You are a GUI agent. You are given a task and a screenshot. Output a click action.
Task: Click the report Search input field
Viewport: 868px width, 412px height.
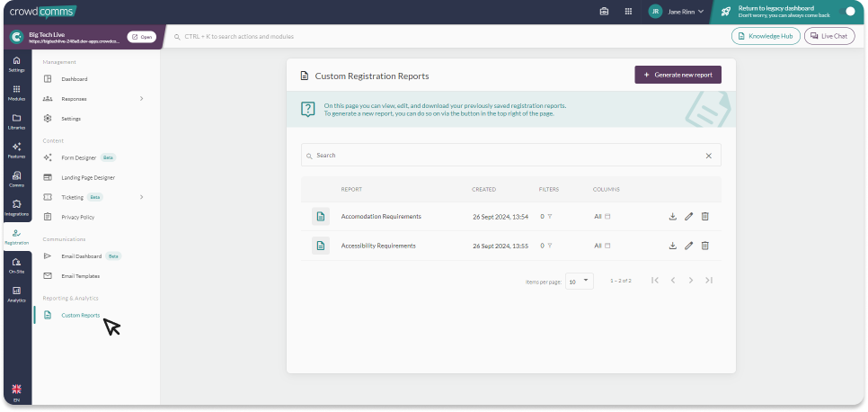pyautogui.click(x=503, y=156)
